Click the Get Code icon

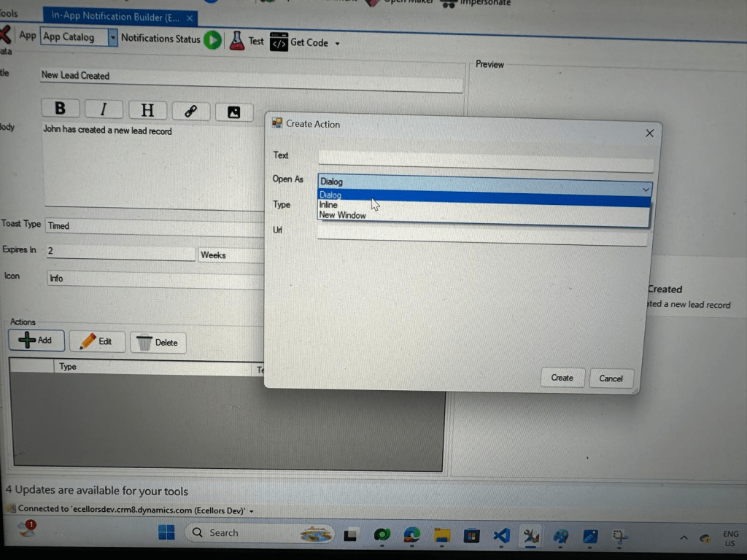(279, 42)
